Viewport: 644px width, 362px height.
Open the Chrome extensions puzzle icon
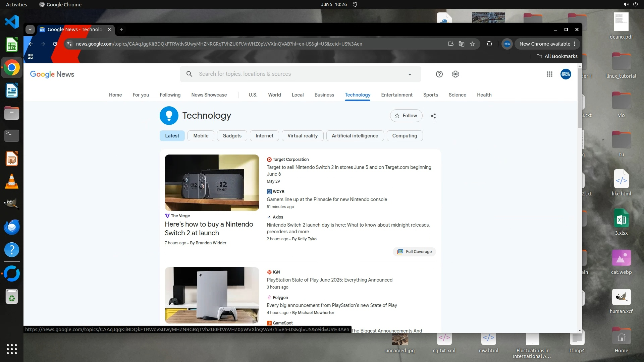pos(489,44)
